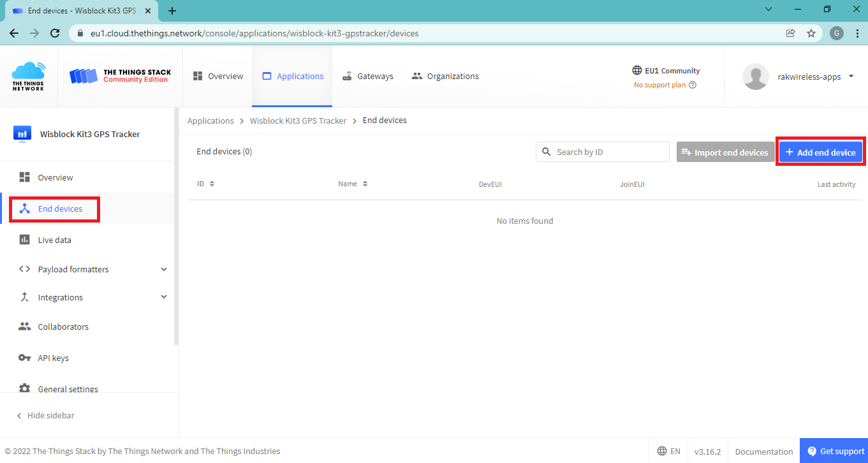Click the Import end devices button
This screenshot has width=868, height=463.
point(725,152)
